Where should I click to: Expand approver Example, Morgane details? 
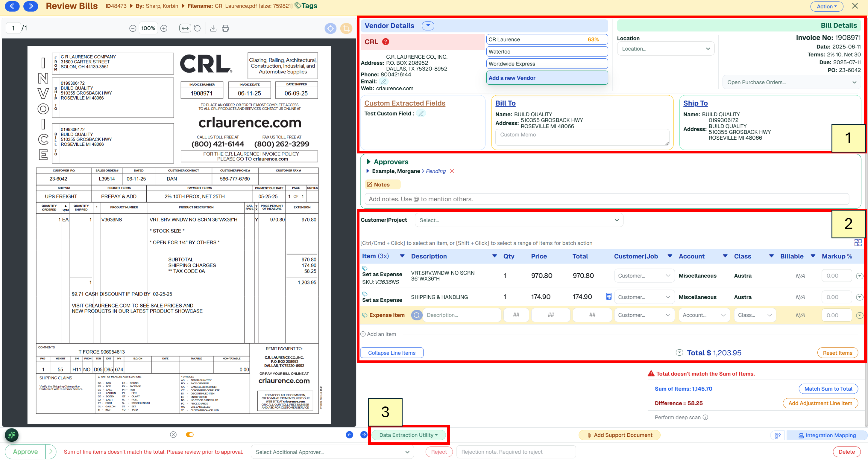[x=368, y=171]
